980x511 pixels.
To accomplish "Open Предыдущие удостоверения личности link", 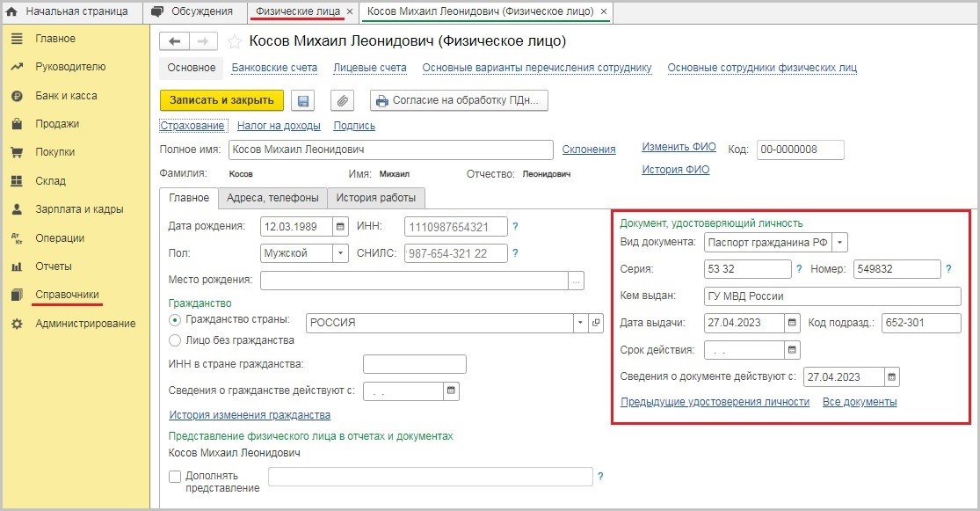I will tap(715, 402).
